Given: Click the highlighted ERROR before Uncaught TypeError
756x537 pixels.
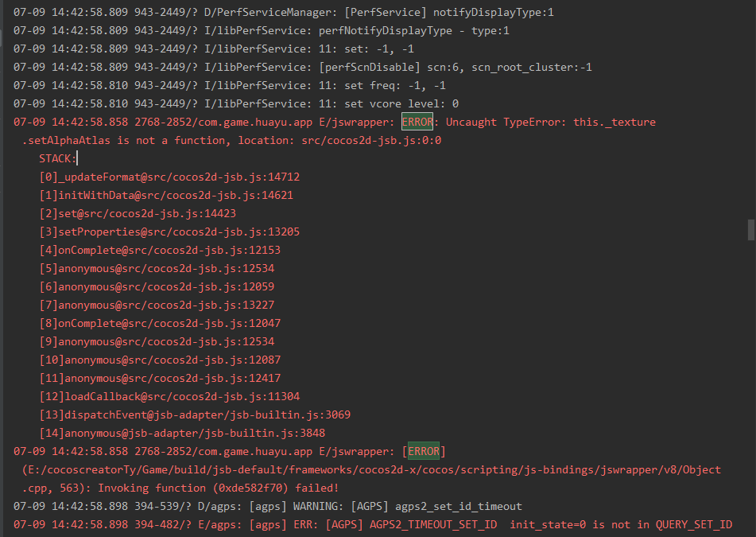Looking at the screenshot, I should point(417,122).
